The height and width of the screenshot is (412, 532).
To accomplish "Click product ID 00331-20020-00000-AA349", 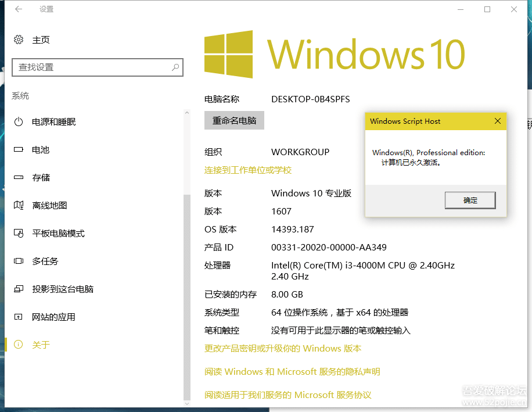I will 329,247.
